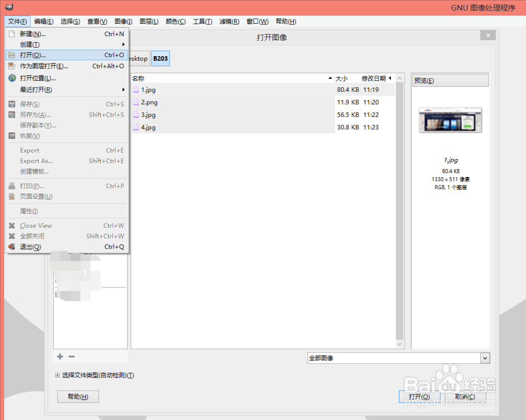Click the 保存 (Save) icon
526x420 pixels.
(x=13, y=104)
